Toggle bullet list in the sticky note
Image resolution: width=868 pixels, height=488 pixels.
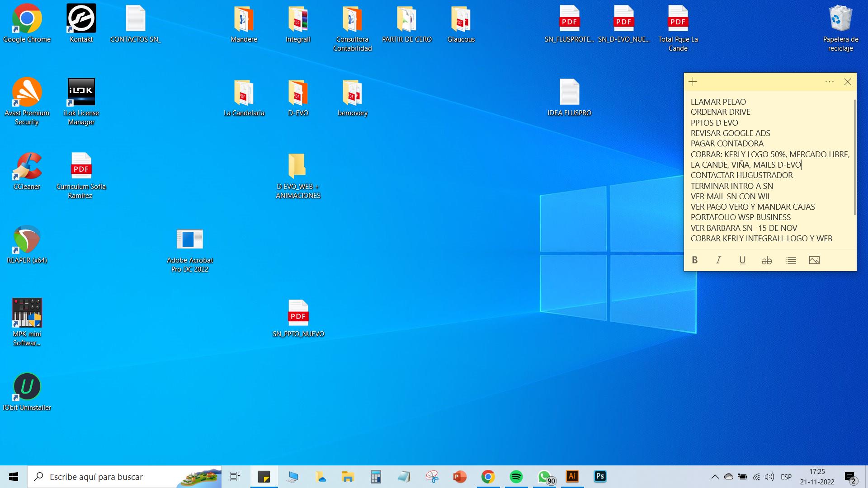791,260
